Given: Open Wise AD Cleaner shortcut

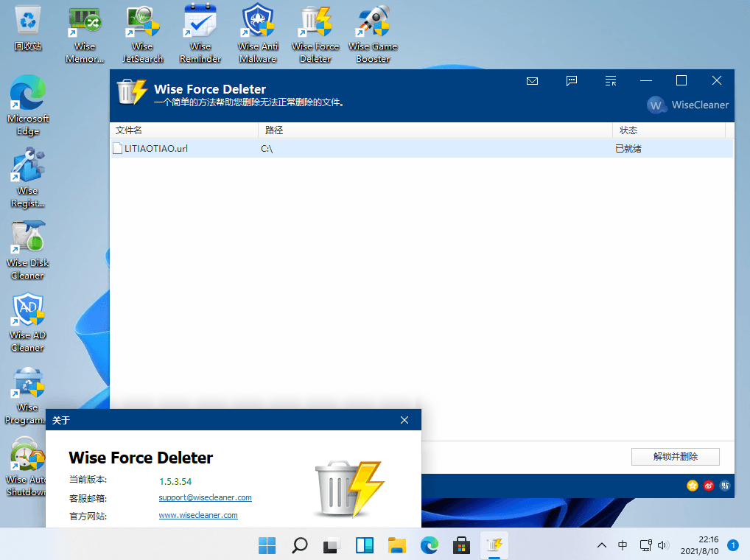Looking at the screenshot, I should tap(28, 322).
